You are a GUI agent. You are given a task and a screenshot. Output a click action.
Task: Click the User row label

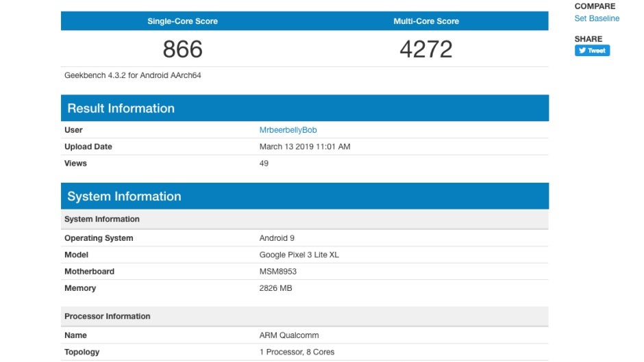tap(73, 130)
